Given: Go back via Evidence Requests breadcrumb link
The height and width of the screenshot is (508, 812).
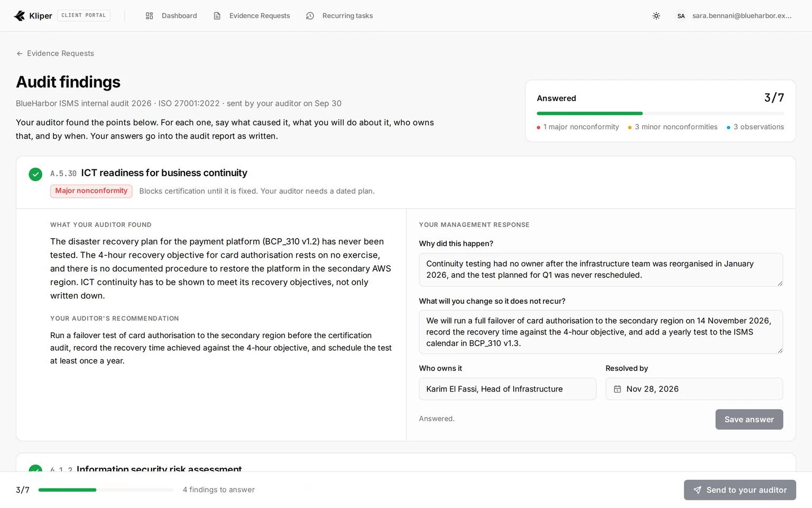Looking at the screenshot, I should coord(55,53).
